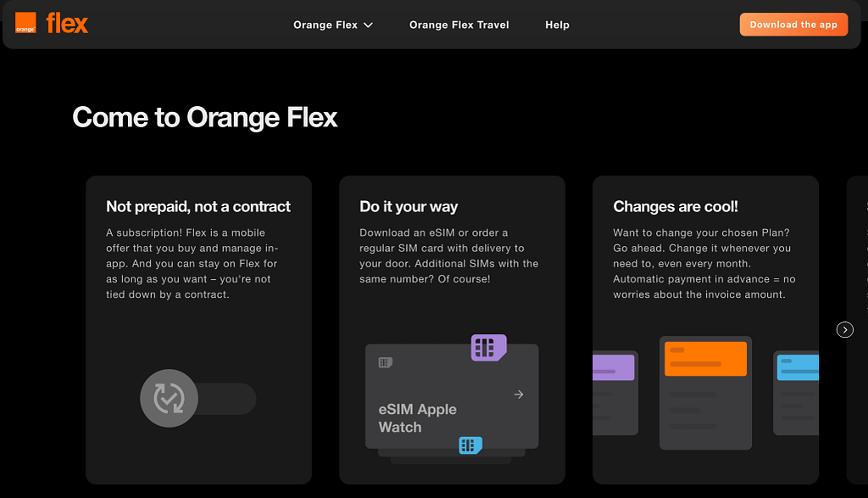Select the eSIM Apple Watch card
This screenshot has height=498, width=868.
click(452, 396)
